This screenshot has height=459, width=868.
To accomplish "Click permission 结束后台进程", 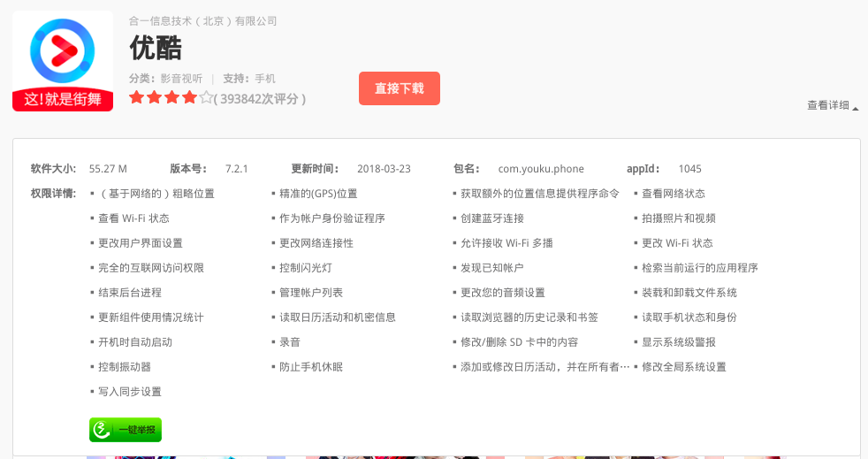I will pyautogui.click(x=130, y=293).
